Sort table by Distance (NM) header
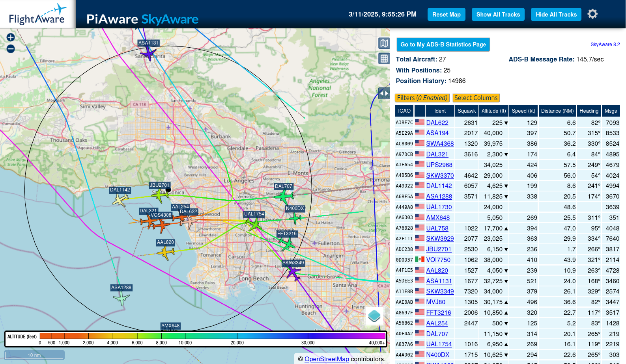The image size is (626, 364). 557,111
